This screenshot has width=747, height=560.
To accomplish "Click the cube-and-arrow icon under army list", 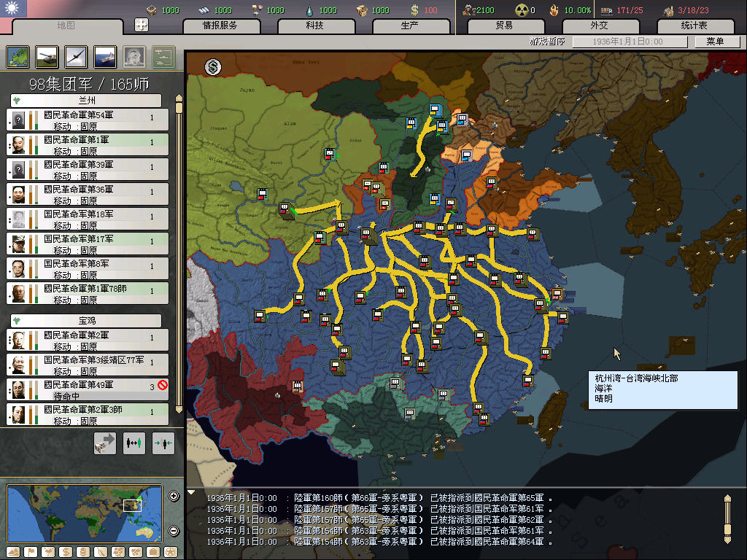I will tap(104, 443).
